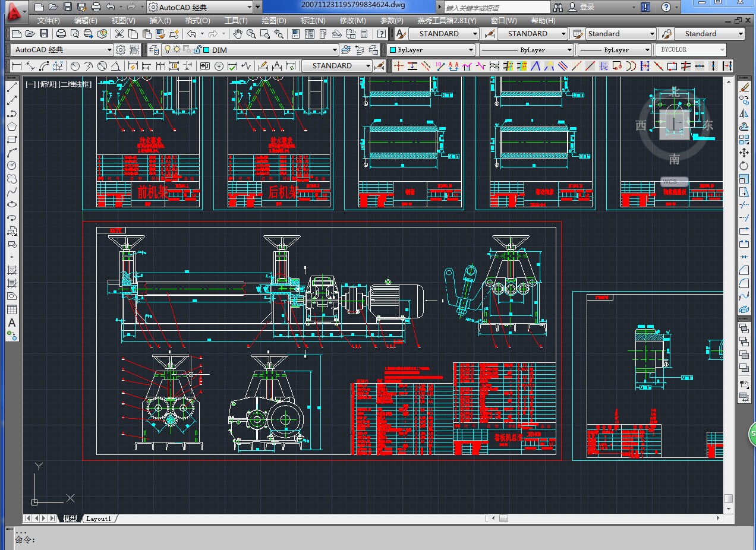Toggle the DIM layer freeze sun icon

pos(177,50)
